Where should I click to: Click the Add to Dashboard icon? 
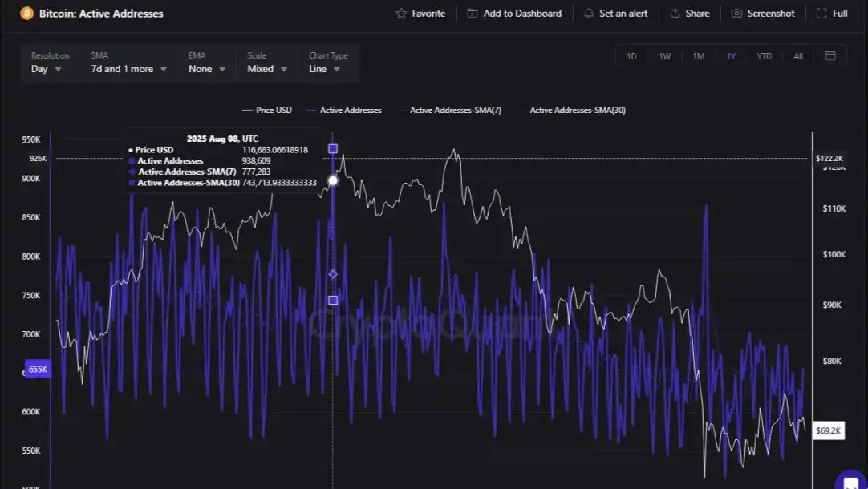472,13
